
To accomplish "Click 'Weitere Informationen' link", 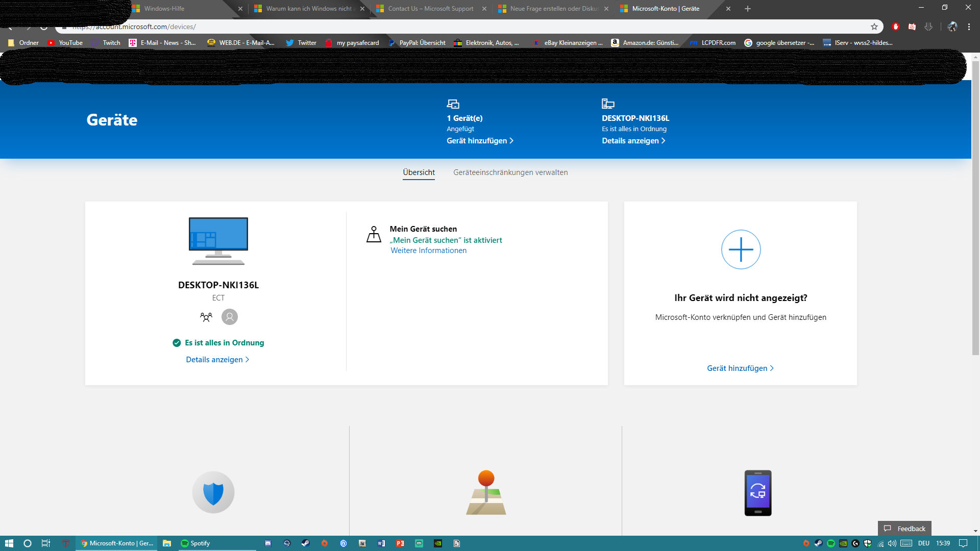I will pos(429,251).
